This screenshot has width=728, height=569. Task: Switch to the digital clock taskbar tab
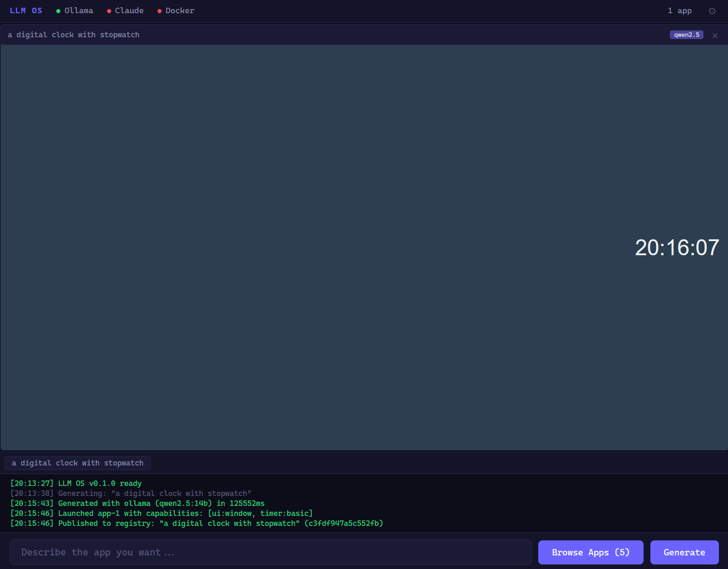coord(78,463)
